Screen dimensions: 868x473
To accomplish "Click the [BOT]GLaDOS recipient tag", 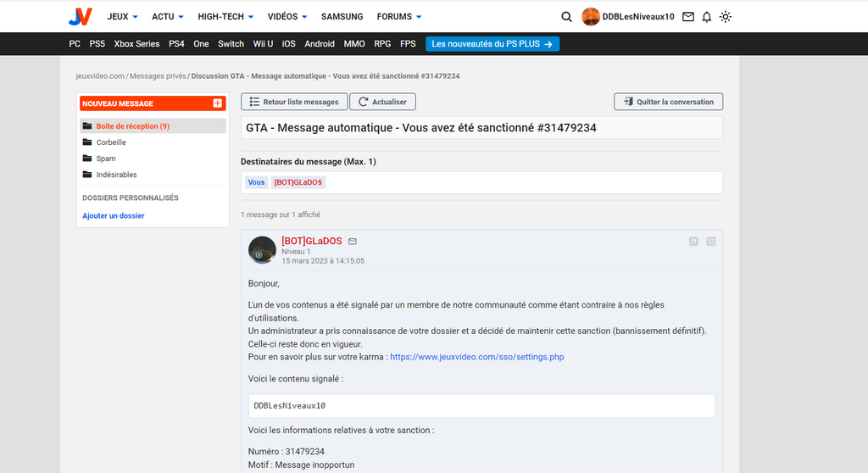I will [x=298, y=182].
